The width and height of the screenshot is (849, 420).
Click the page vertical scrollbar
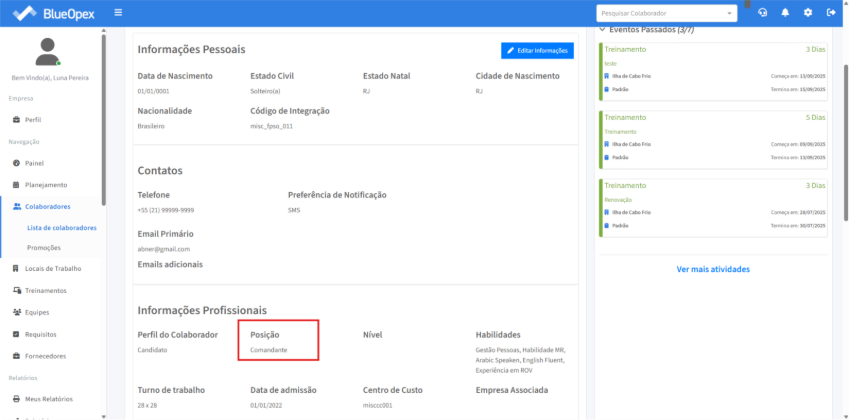(846, 142)
